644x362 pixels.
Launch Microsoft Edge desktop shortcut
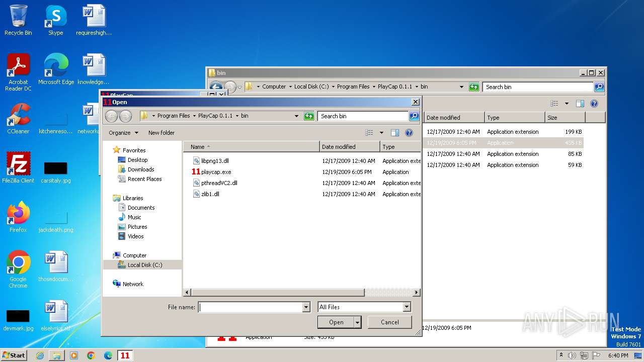56,69
